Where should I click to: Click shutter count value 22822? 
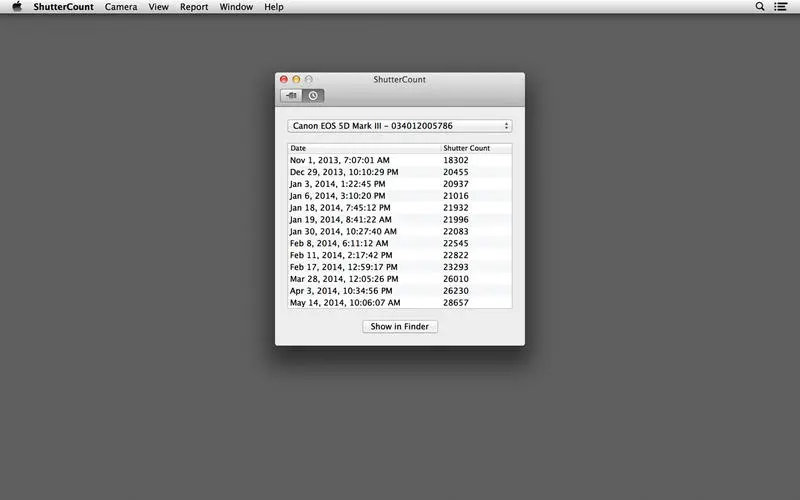pyautogui.click(x=456, y=255)
